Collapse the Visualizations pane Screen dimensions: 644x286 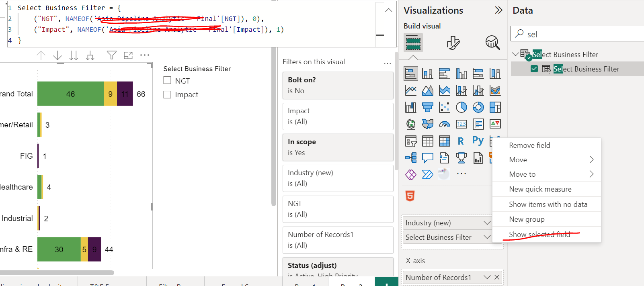click(x=498, y=10)
